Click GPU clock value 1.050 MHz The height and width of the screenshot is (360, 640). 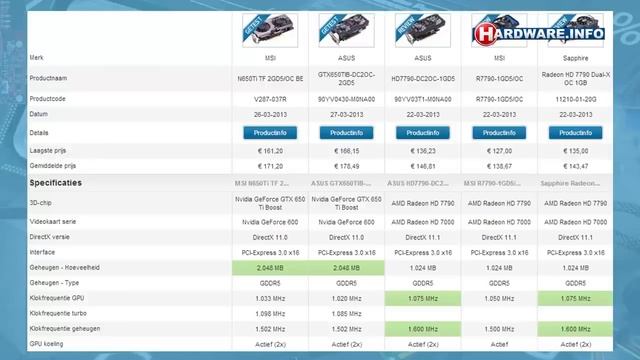tap(499, 299)
